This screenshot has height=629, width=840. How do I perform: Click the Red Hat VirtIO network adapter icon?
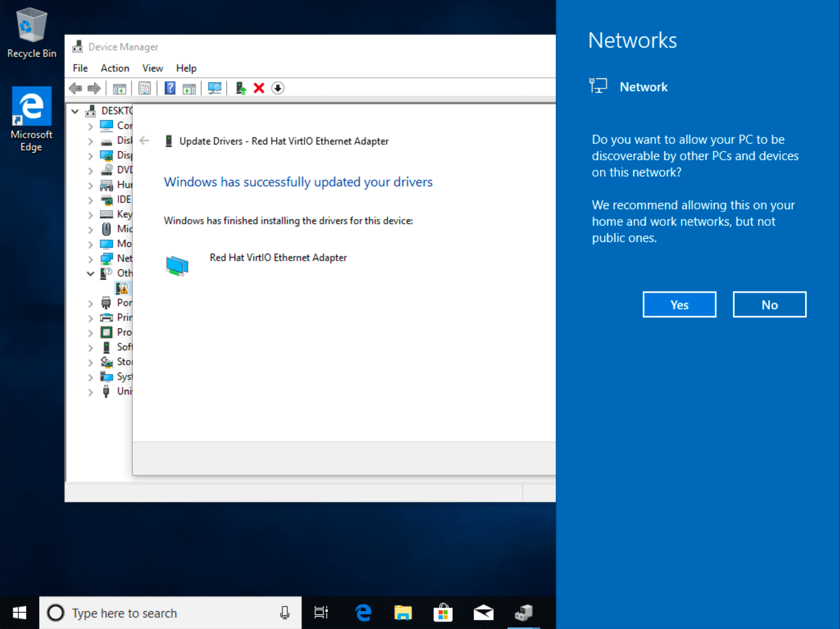[177, 266]
